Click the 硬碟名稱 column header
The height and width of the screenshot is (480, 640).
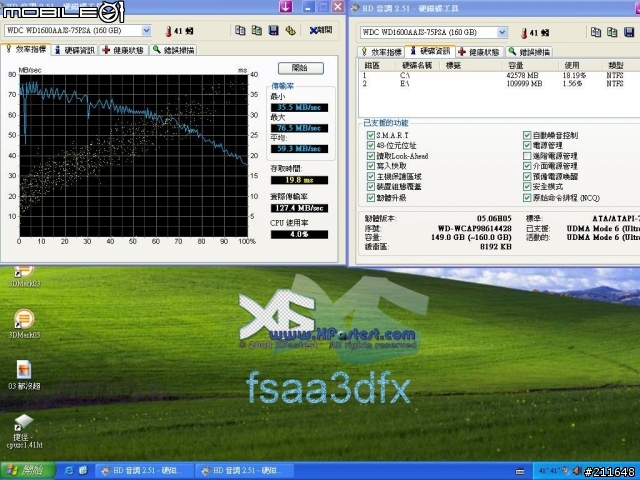pyautogui.click(x=417, y=66)
